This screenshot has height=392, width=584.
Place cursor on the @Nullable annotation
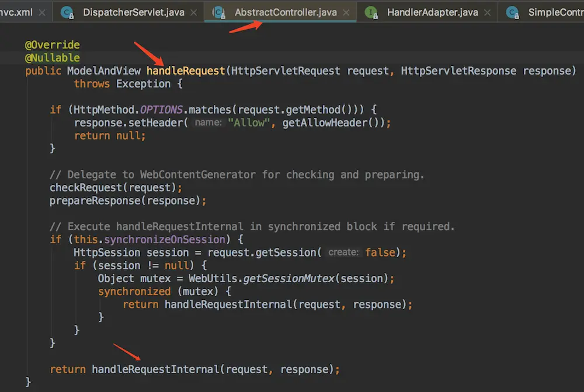(52, 58)
